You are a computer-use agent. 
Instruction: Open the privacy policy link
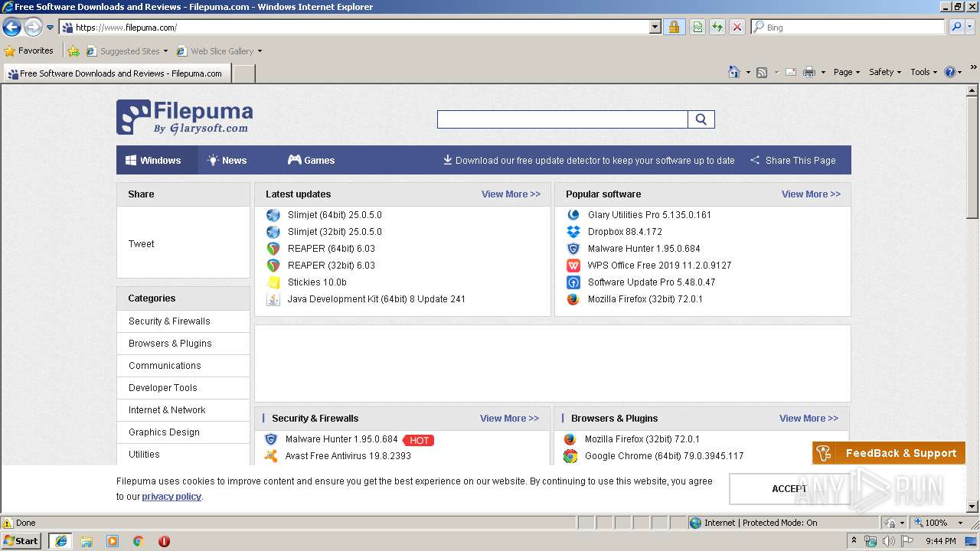click(x=171, y=497)
